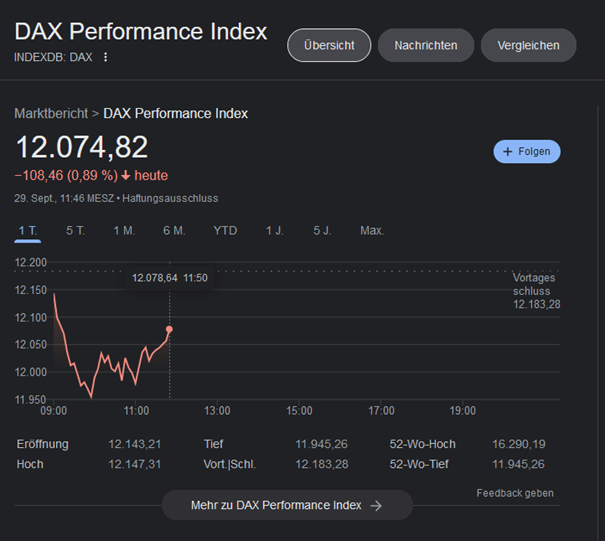This screenshot has width=605, height=541.
Task: Choose the 6 M. time range
Action: 174,231
